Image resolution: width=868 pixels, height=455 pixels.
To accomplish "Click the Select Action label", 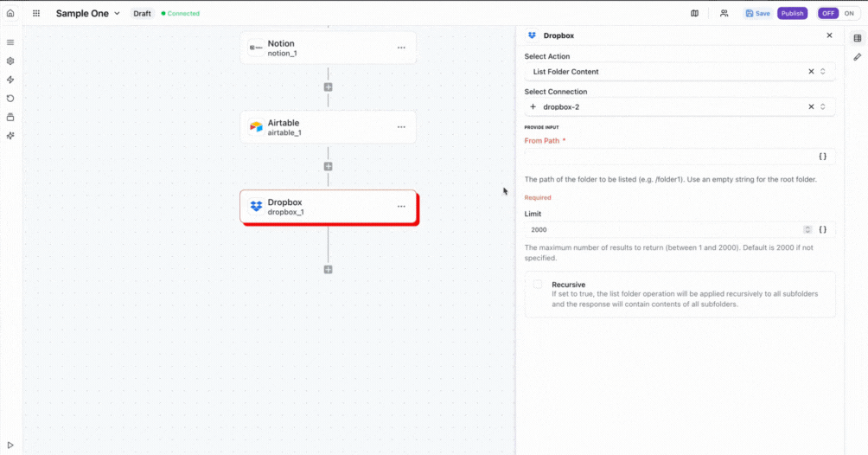I will point(547,56).
